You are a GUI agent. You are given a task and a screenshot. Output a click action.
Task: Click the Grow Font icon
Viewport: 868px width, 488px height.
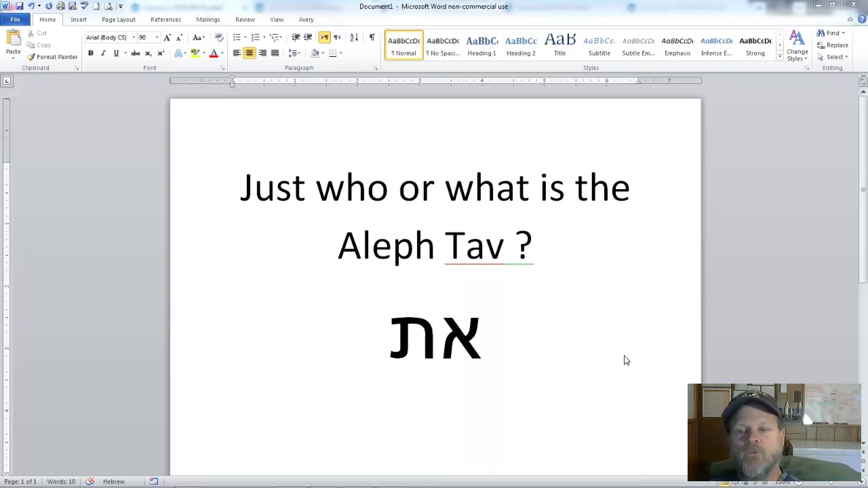(167, 37)
